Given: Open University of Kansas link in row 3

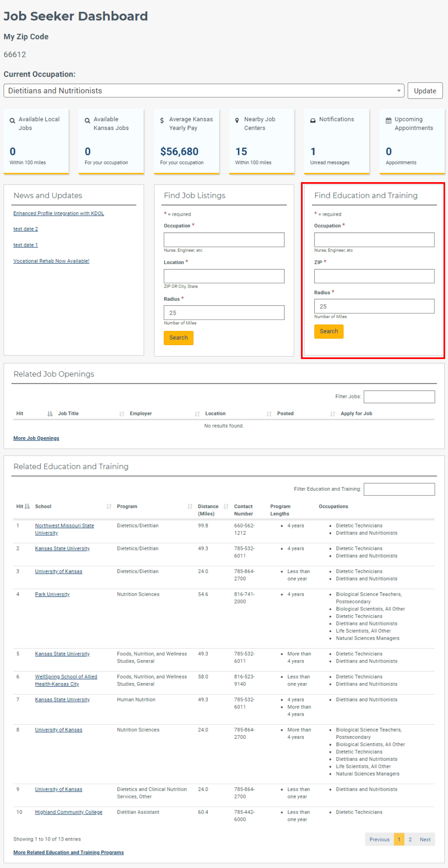Looking at the screenshot, I should pyautogui.click(x=59, y=571).
